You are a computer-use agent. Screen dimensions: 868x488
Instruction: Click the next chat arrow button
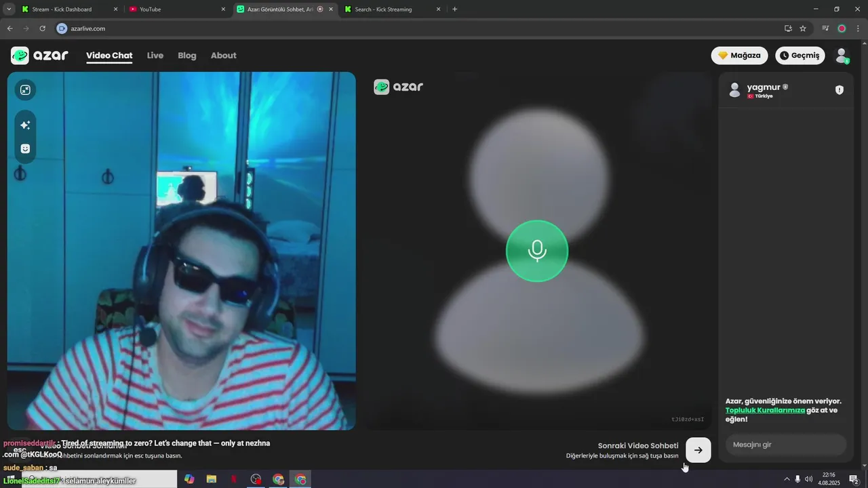tap(698, 450)
